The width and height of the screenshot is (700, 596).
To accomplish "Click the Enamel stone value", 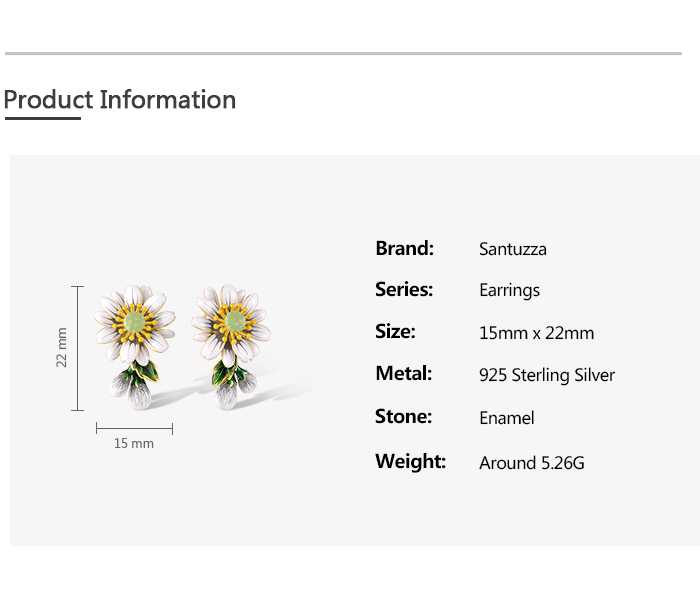I will (507, 418).
